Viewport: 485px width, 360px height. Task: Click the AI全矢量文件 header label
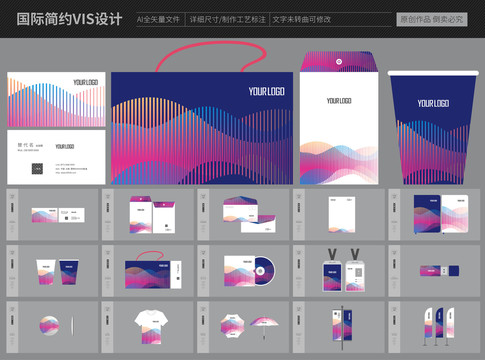pos(158,20)
